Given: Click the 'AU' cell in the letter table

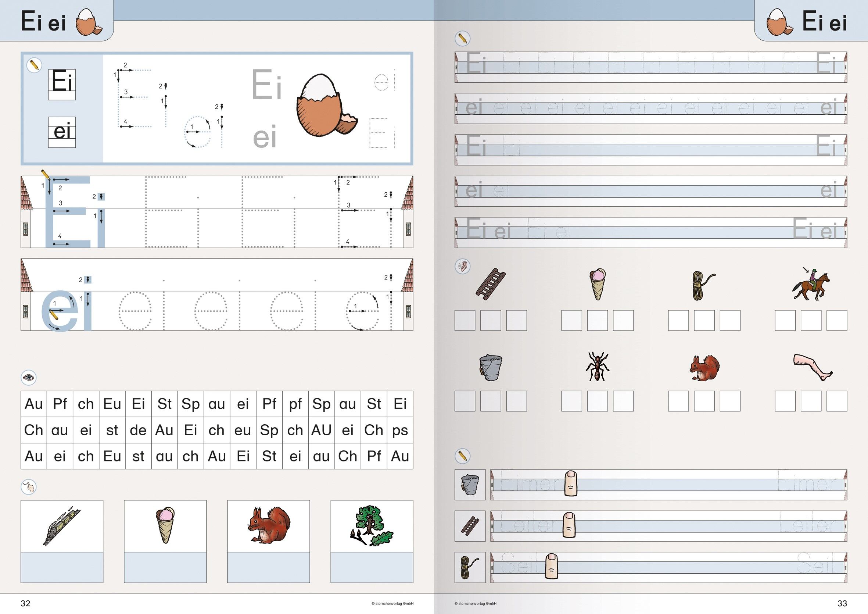Looking at the screenshot, I should (x=321, y=430).
